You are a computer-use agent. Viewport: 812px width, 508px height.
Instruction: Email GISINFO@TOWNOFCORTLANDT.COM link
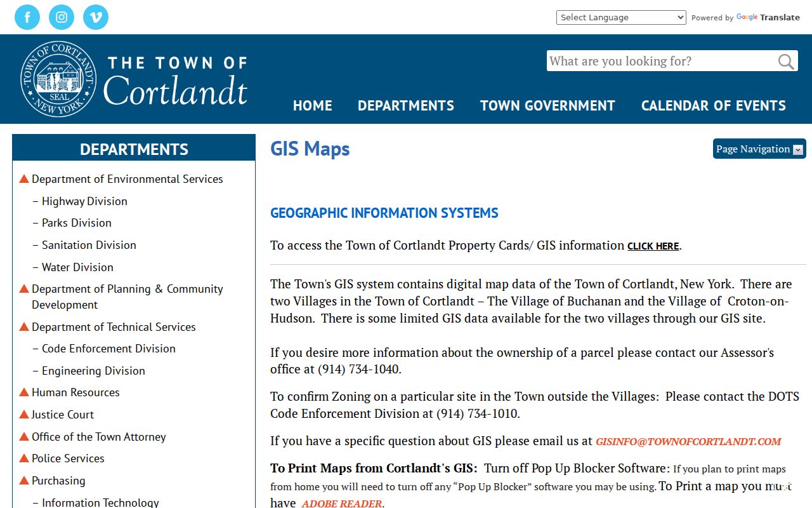click(x=688, y=441)
